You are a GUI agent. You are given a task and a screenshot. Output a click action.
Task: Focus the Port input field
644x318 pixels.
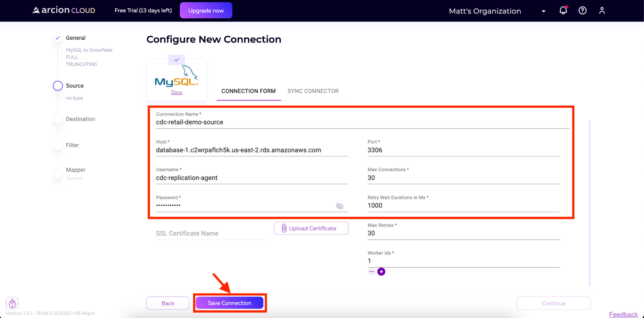click(x=464, y=150)
